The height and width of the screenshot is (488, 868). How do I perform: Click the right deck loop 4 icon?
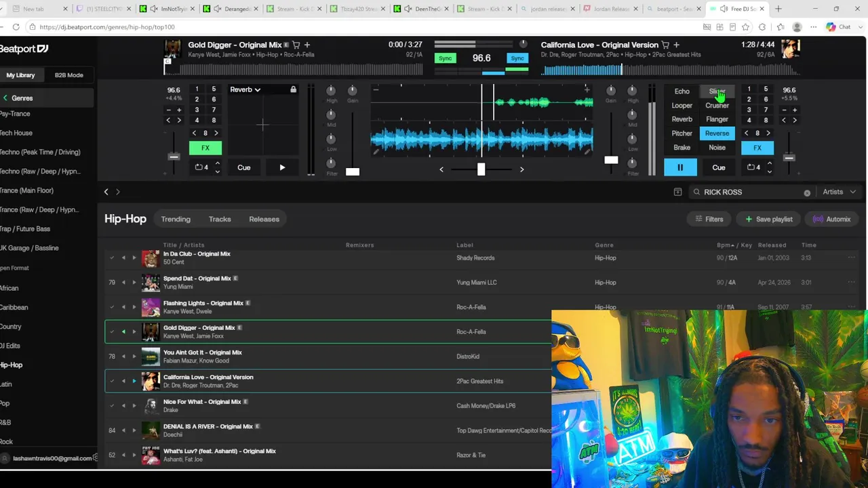tap(754, 167)
